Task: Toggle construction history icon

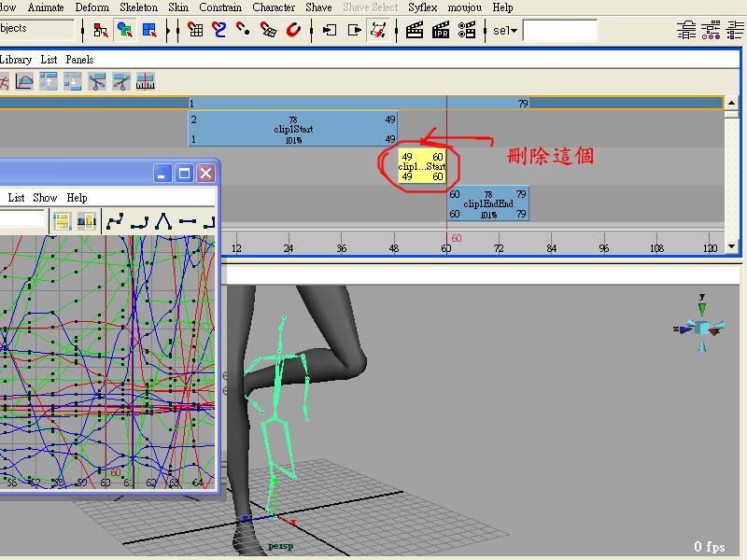Action: pos(379,31)
